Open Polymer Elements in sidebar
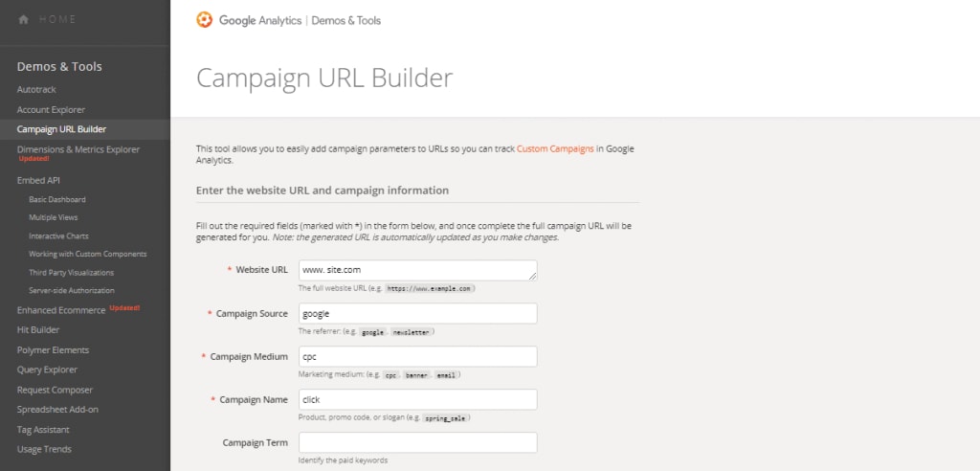980x471 pixels. 54,349
